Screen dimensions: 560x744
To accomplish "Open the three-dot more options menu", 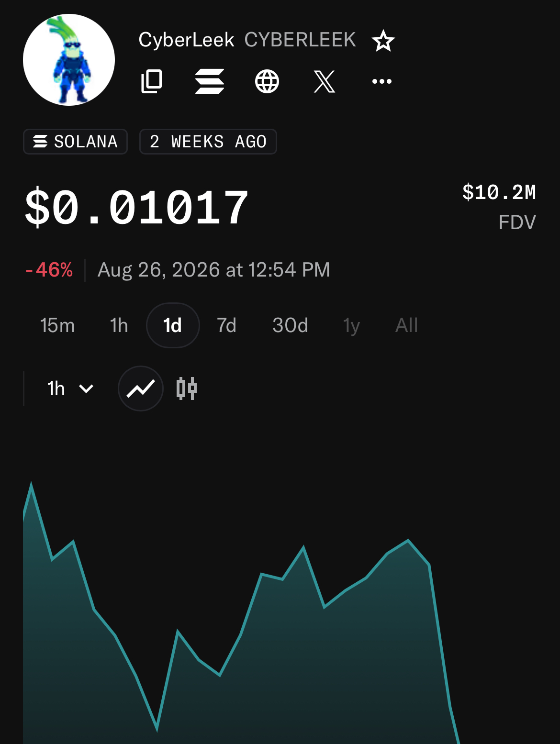I will coord(382,81).
